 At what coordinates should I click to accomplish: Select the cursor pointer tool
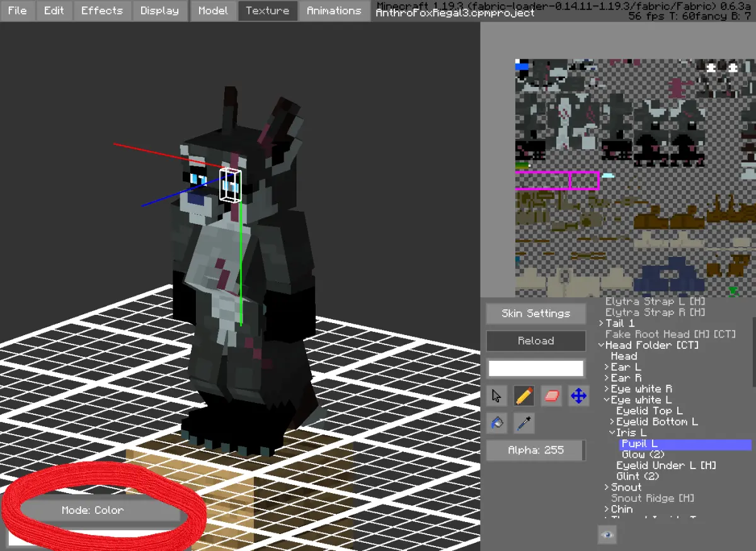(x=497, y=396)
